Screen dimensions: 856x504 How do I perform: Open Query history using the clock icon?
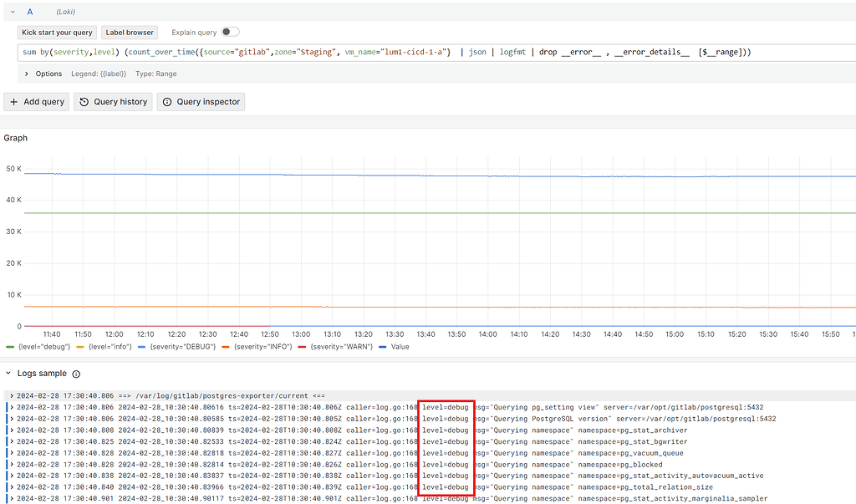click(84, 101)
